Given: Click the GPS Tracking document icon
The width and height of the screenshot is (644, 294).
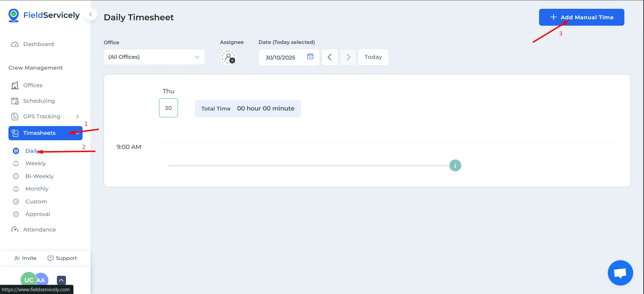Looking at the screenshot, I should click(x=15, y=117).
